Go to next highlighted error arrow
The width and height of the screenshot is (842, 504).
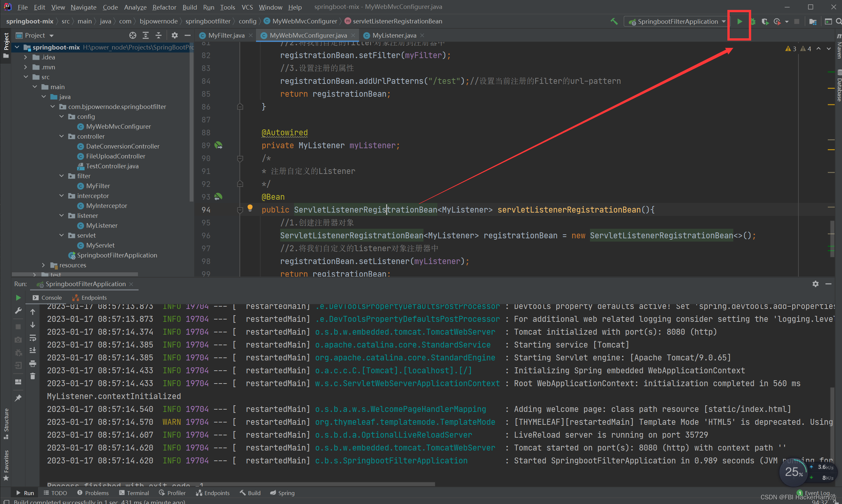[x=829, y=49]
